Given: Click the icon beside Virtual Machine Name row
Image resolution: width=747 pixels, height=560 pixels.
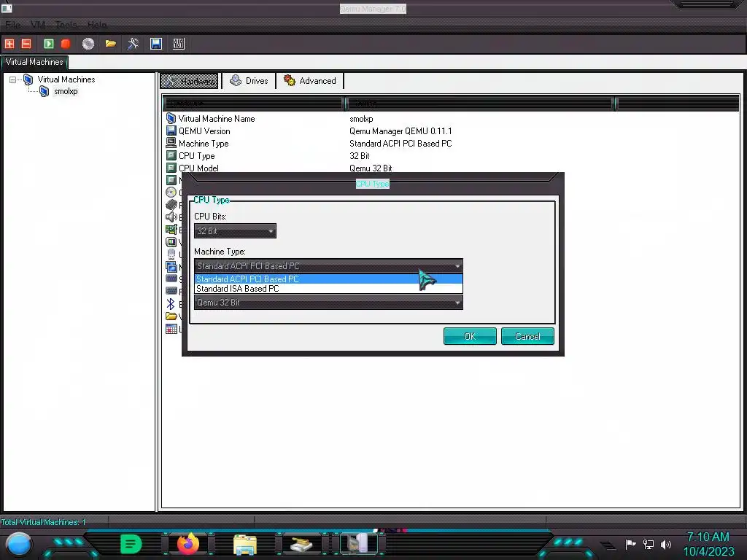Looking at the screenshot, I should (x=171, y=118).
